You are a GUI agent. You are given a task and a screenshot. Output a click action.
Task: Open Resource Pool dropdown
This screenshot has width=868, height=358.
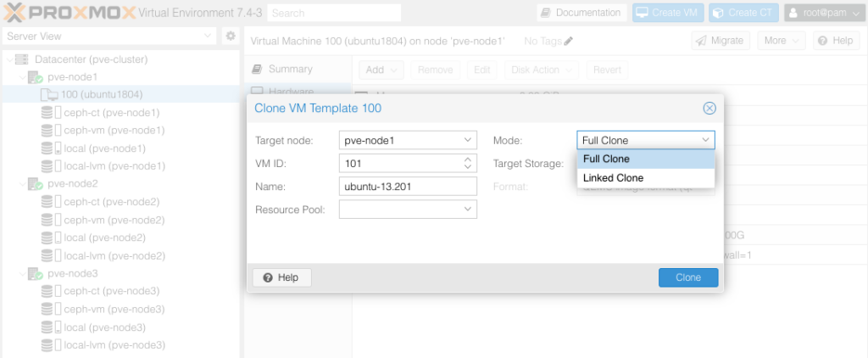467,210
